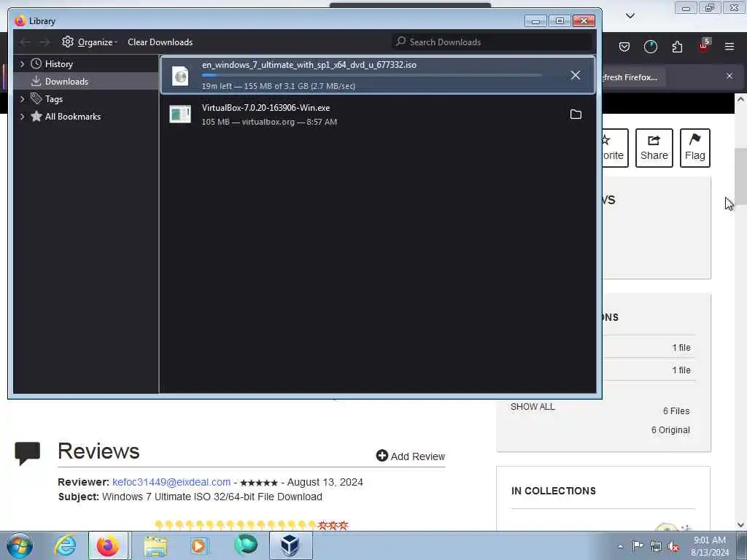The width and height of the screenshot is (747, 560).
Task: Select the en_windows_7_ultimate ISO filename
Action: point(309,65)
